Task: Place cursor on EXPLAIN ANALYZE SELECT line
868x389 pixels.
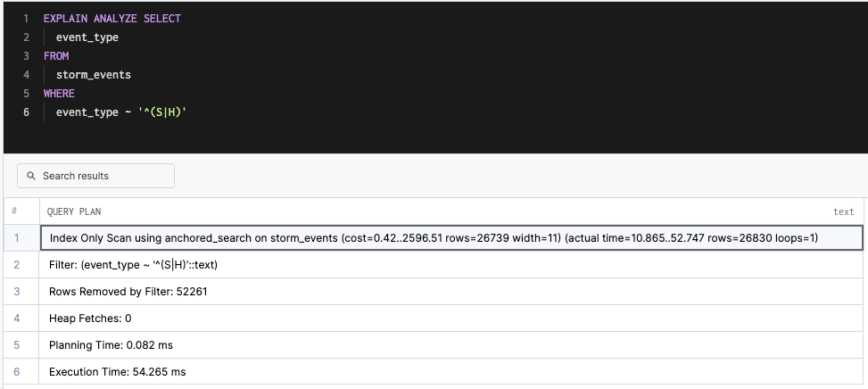Action: [x=112, y=19]
